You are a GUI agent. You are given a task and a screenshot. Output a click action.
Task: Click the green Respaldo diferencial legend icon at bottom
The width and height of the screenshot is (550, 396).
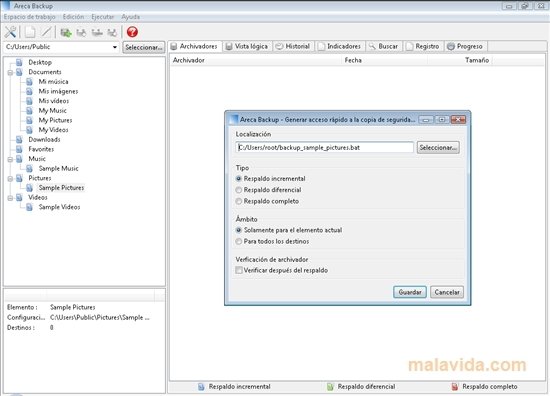click(x=330, y=387)
